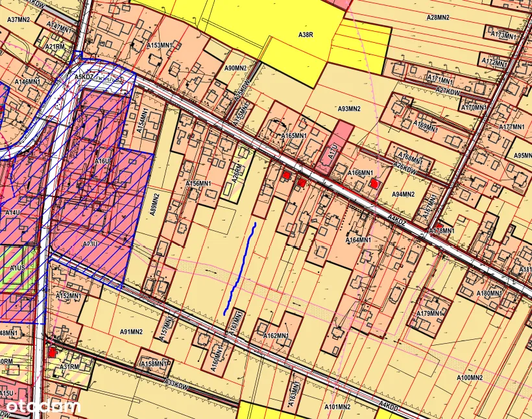532x419 pixels.
Task: Select the A156MN1 residential zone label
Action: click(199, 184)
